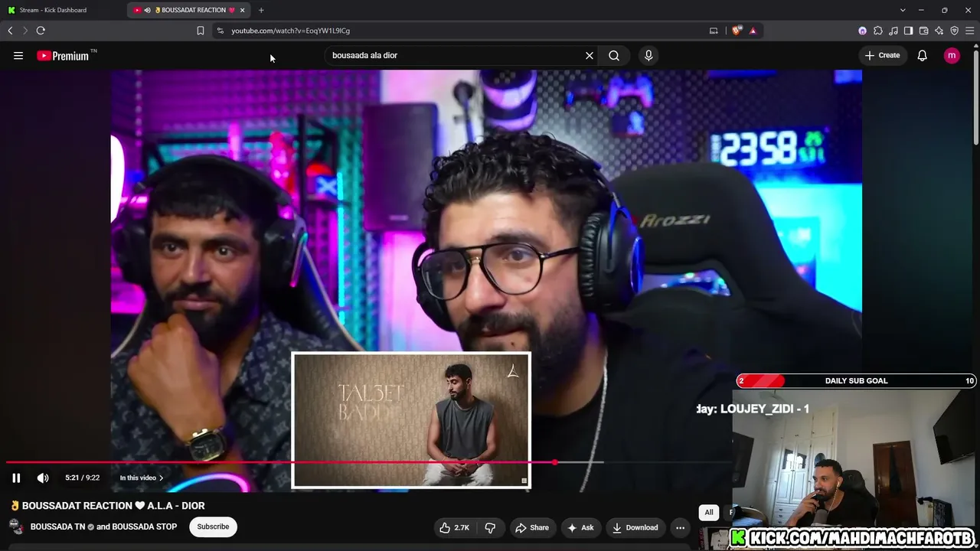Open the browser main menu
Image resolution: width=980 pixels, height=551 pixels.
pos(969,31)
